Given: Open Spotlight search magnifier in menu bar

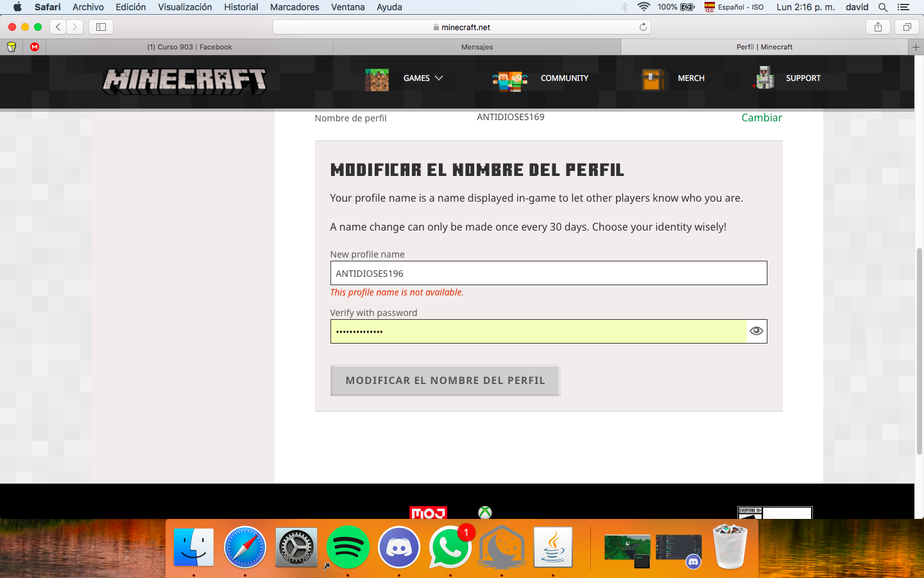Looking at the screenshot, I should click(x=883, y=7).
